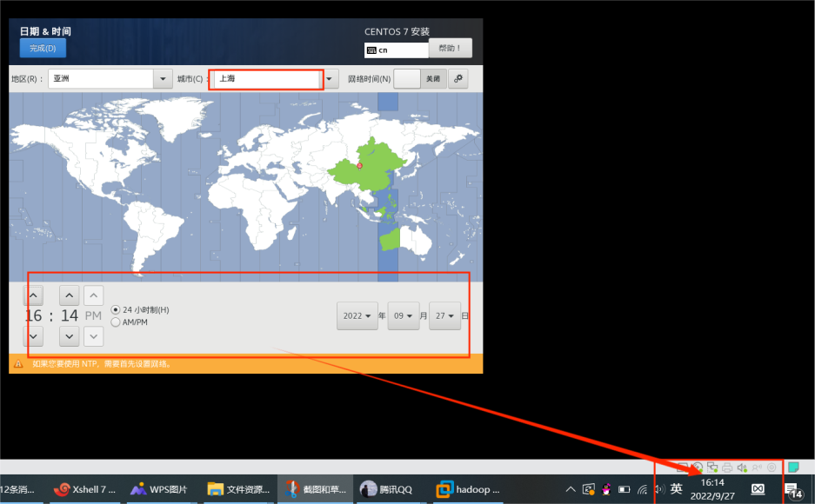Switch to hadoop VMware taskbar item

[x=468, y=489]
